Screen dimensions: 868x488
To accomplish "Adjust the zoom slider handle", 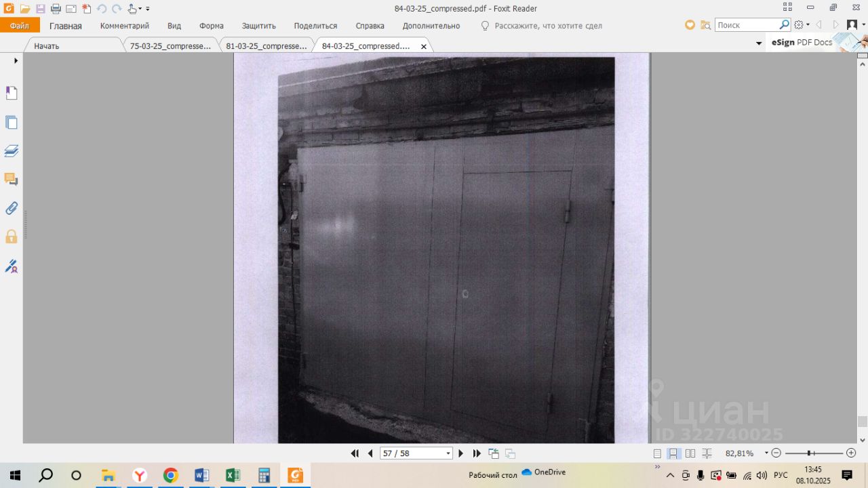I will tap(810, 453).
